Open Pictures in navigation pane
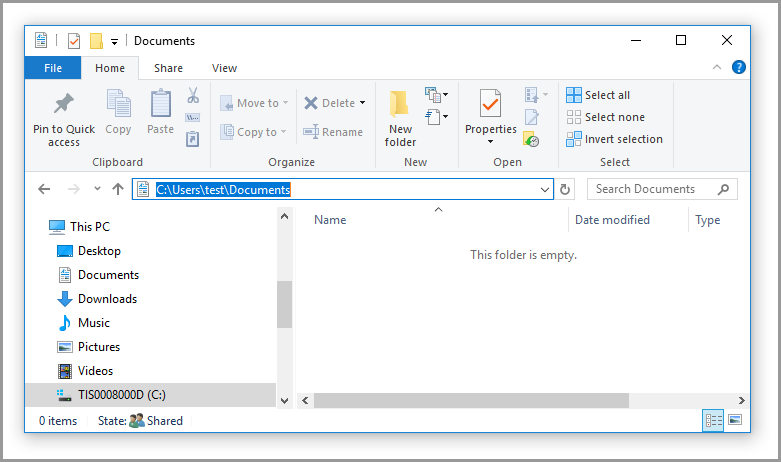The height and width of the screenshot is (462, 781). 89,346
